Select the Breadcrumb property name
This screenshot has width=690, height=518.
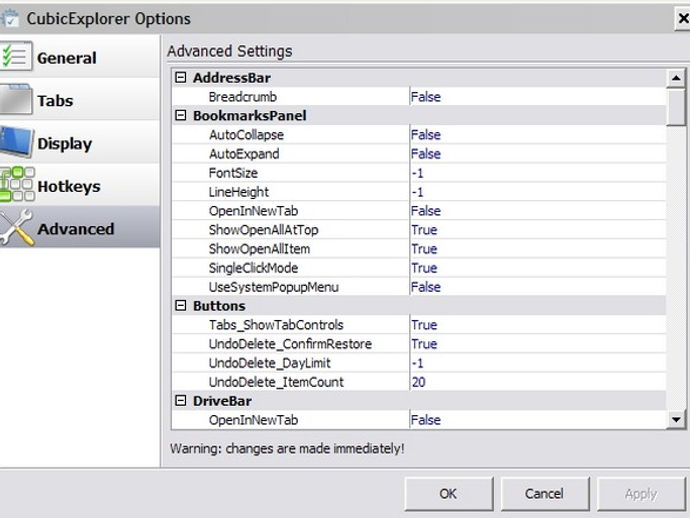(243, 97)
